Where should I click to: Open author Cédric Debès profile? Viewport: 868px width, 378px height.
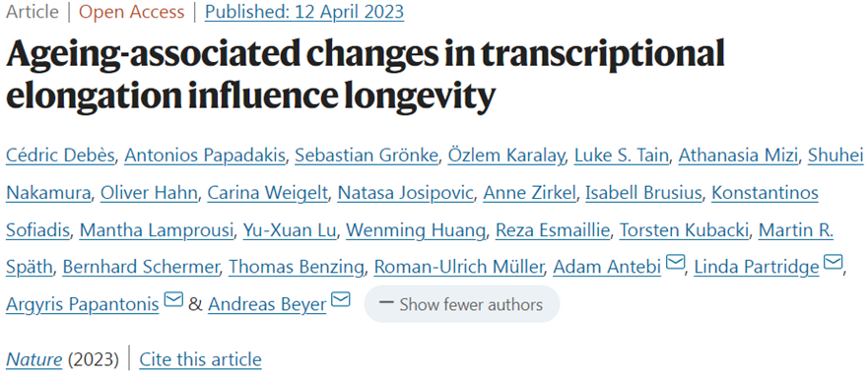pos(60,157)
